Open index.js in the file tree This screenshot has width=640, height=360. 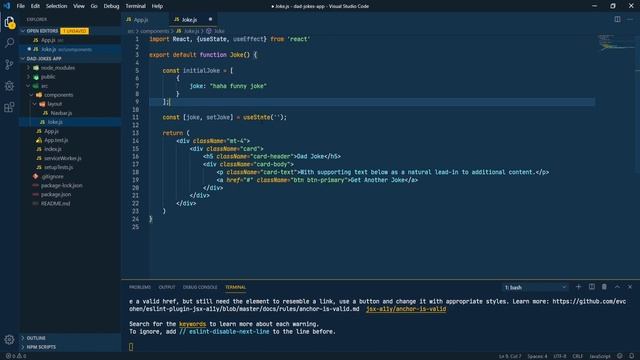[53, 149]
